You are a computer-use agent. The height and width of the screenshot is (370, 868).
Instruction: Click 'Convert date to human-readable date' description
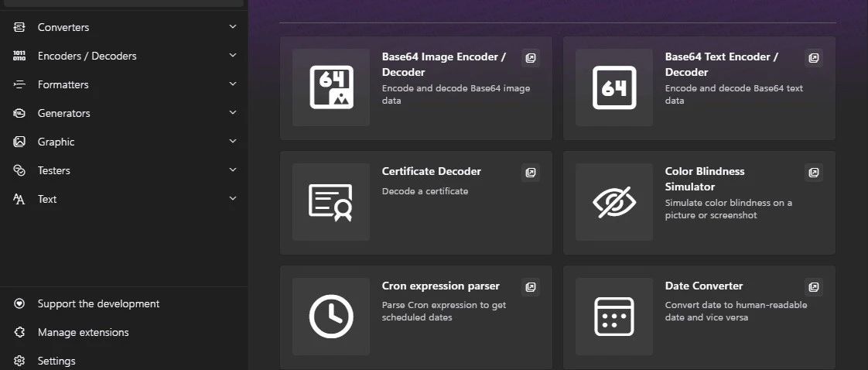[736, 311]
